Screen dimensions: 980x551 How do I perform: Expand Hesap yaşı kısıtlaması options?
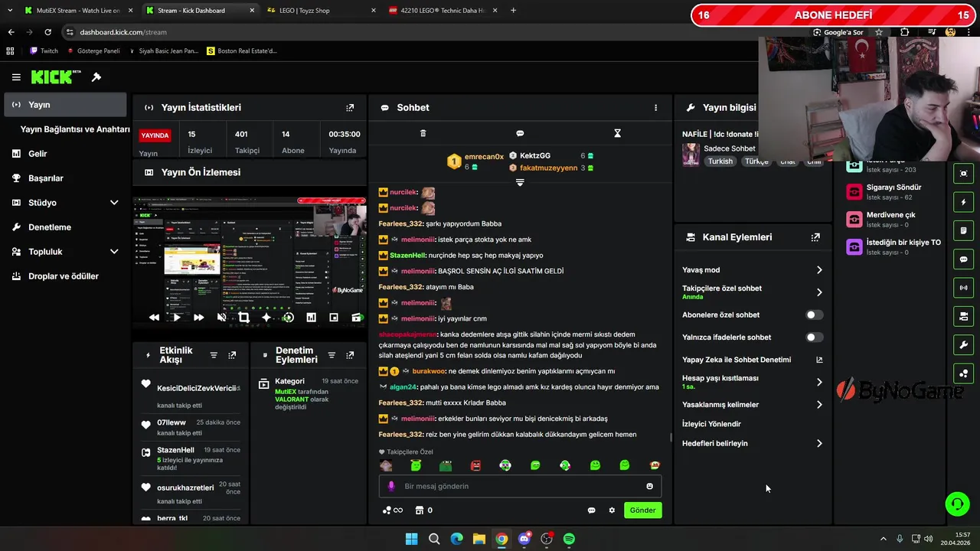click(x=819, y=382)
